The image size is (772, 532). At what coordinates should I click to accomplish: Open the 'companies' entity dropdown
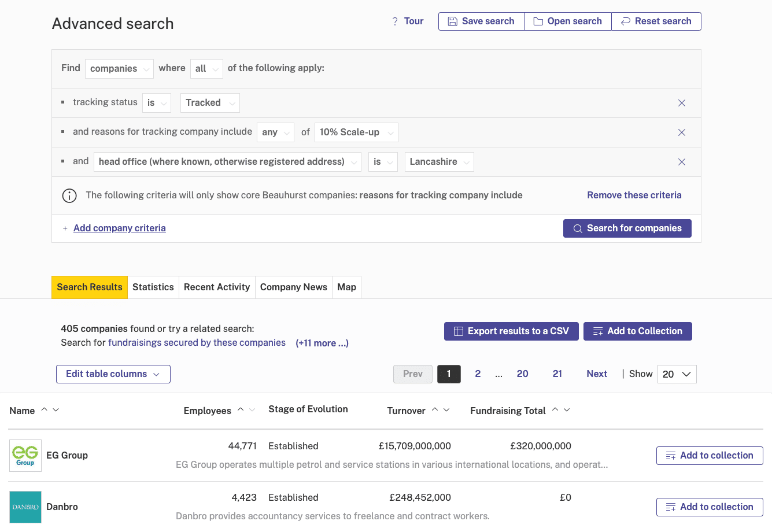pyautogui.click(x=119, y=69)
